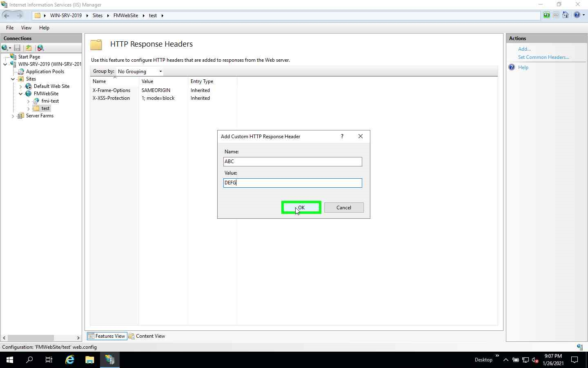Open the Internet Explorer taskbar icon
The height and width of the screenshot is (368, 588).
click(x=69, y=360)
